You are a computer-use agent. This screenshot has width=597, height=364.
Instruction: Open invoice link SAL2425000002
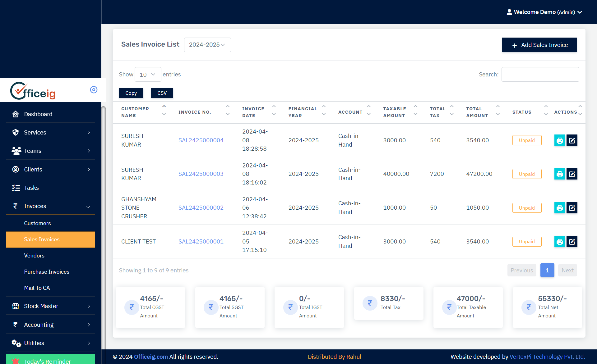coord(201,208)
